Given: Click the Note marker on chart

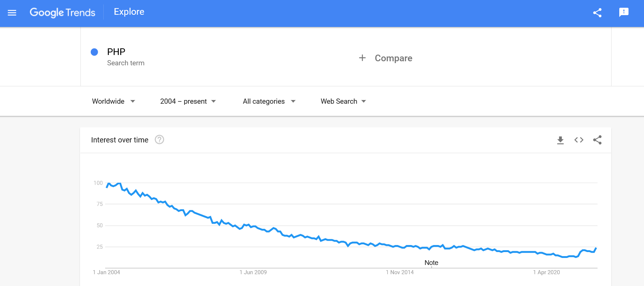Looking at the screenshot, I should [x=431, y=263].
